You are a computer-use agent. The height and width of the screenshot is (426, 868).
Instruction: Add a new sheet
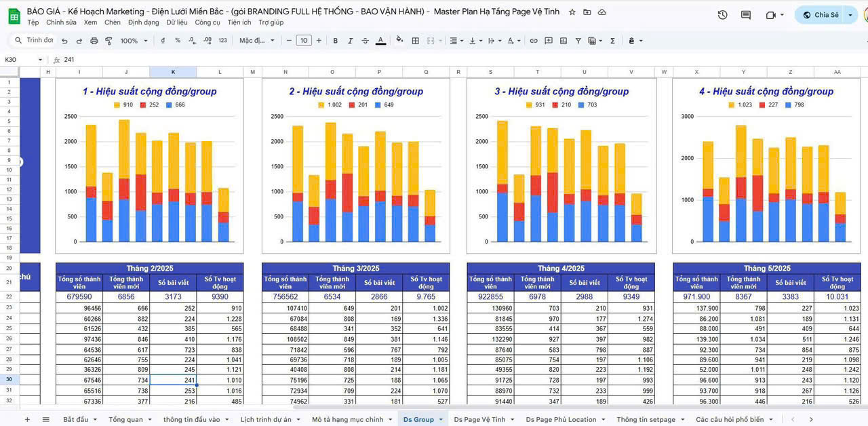pos(27,420)
